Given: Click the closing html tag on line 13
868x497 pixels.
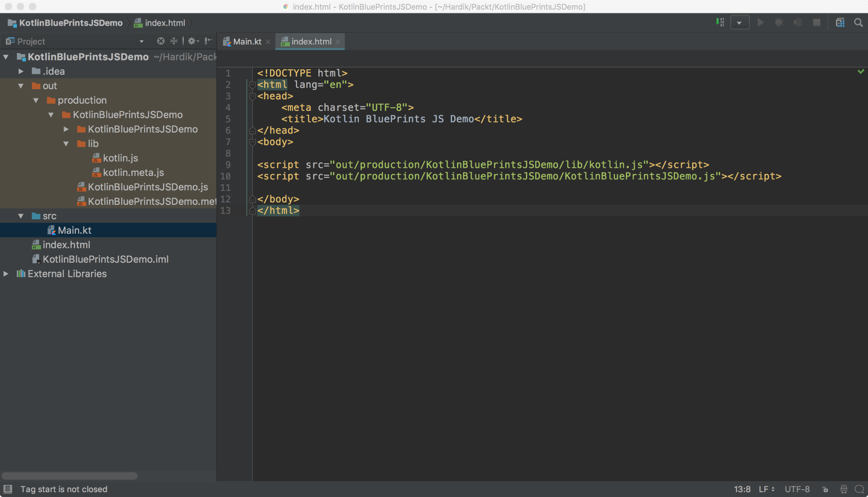Looking at the screenshot, I should click(278, 211).
